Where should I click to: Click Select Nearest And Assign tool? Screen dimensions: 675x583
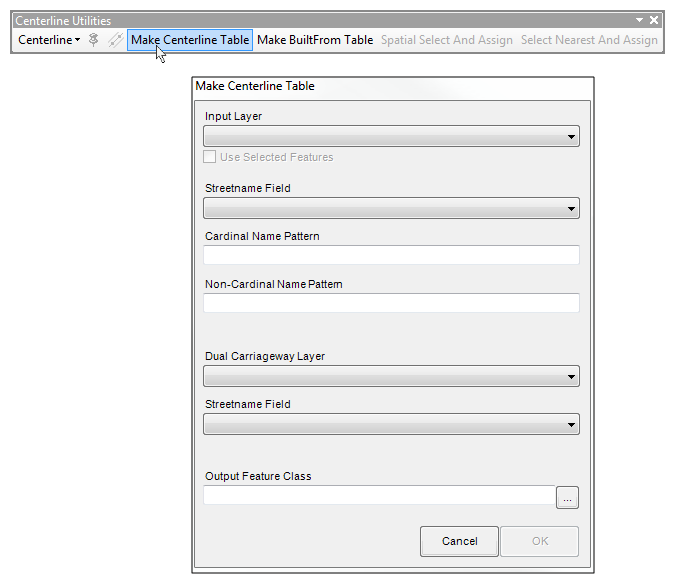pos(589,40)
